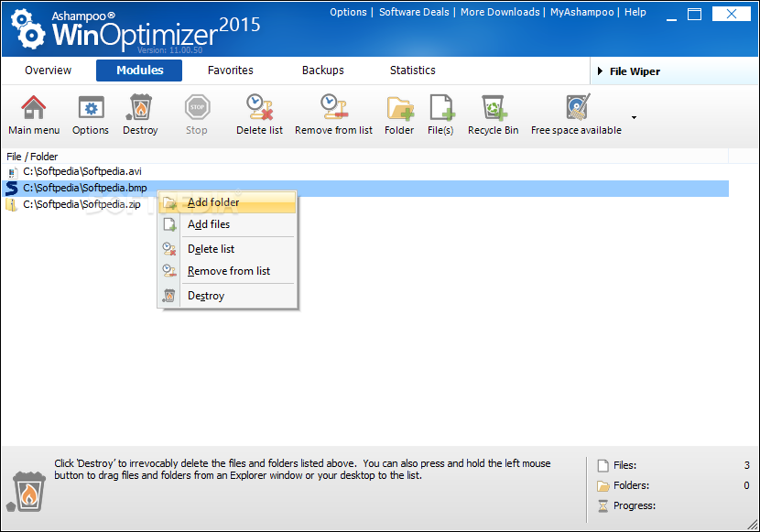Screen dimensions: 760x532
Task: Add files using File(s) toolbar icon
Action: coord(441,107)
